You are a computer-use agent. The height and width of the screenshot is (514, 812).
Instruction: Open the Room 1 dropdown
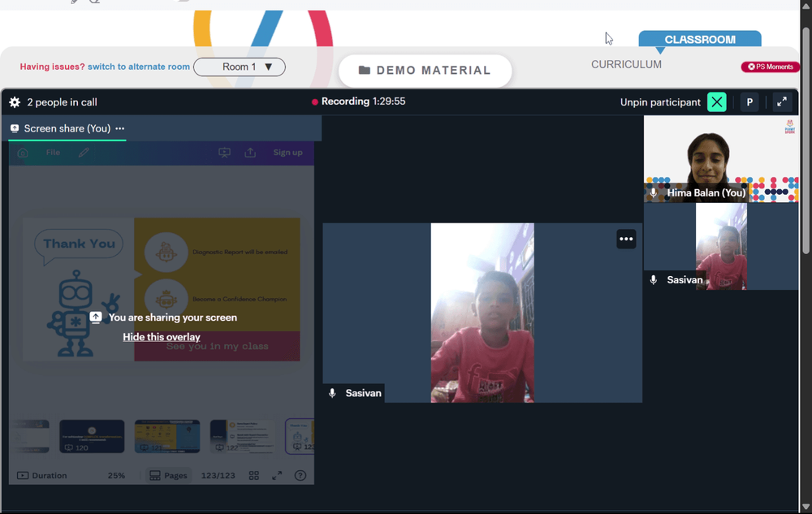[240, 67]
